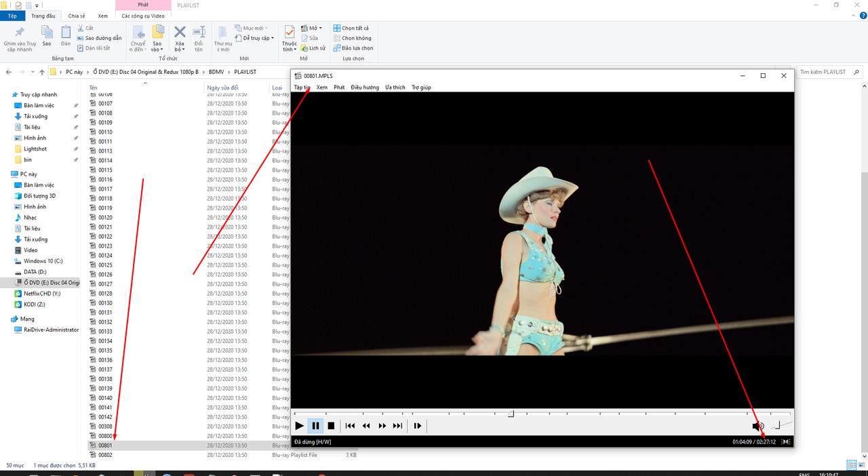Open the Tệp file tab
The width and height of the screenshot is (868, 476).
coord(12,16)
